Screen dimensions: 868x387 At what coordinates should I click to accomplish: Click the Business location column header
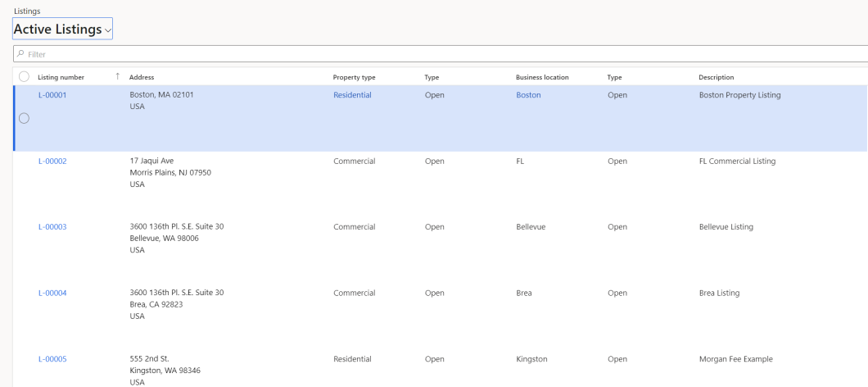pyautogui.click(x=542, y=77)
